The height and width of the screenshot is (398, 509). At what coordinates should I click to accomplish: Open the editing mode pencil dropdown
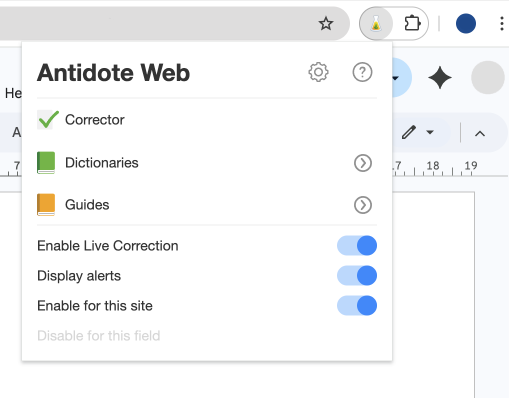[x=418, y=132]
